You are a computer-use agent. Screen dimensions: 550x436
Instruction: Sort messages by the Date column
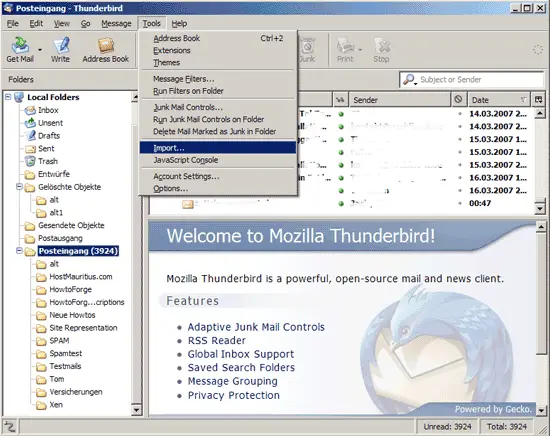(499, 100)
